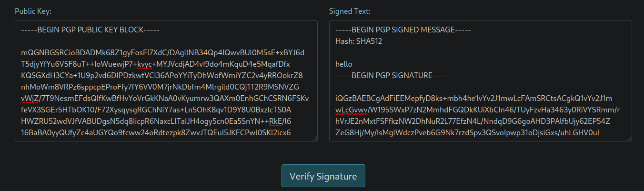Click the signature line starting with "iQGzBAEBCgAdFiEE"
Viewport: 644px width, 191px height.
[473, 99]
